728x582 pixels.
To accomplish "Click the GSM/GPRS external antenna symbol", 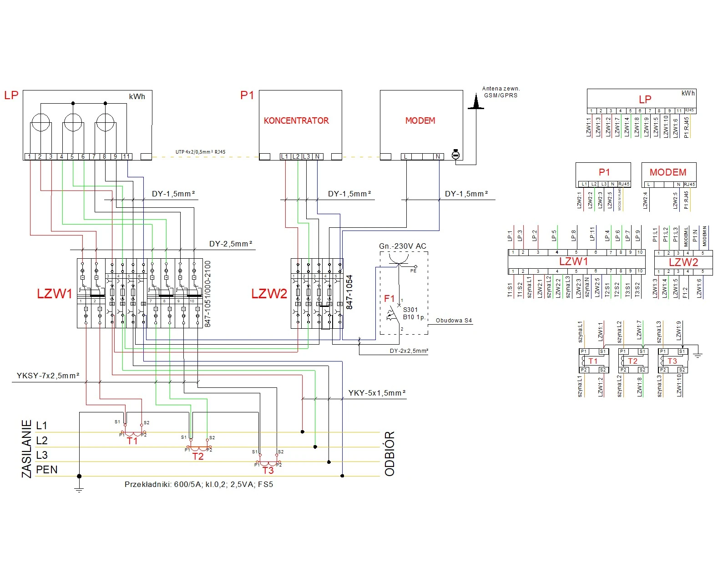I will tap(476, 102).
